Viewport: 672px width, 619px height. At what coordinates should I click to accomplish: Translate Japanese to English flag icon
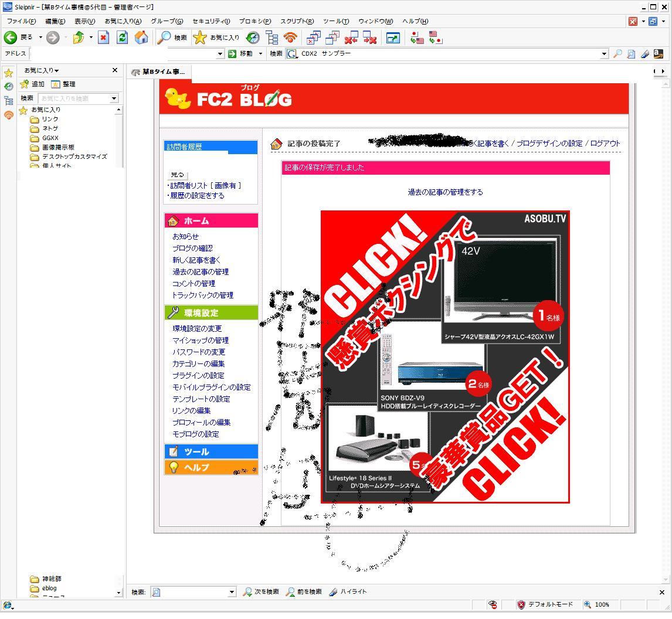(416, 38)
